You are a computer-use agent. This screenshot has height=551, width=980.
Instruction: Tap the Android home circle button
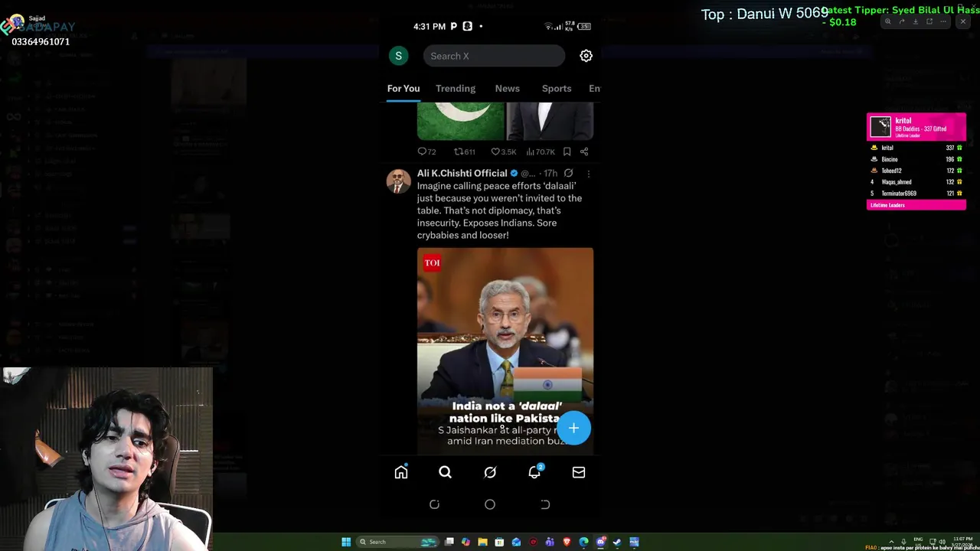point(490,504)
